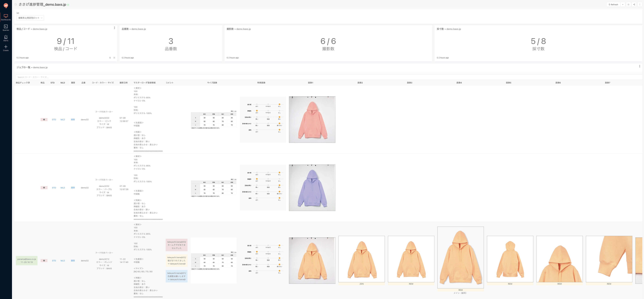The image size is (644, 299).
Task: Toggle favorite star for dashboard
Action: pyautogui.click(x=16, y=4)
